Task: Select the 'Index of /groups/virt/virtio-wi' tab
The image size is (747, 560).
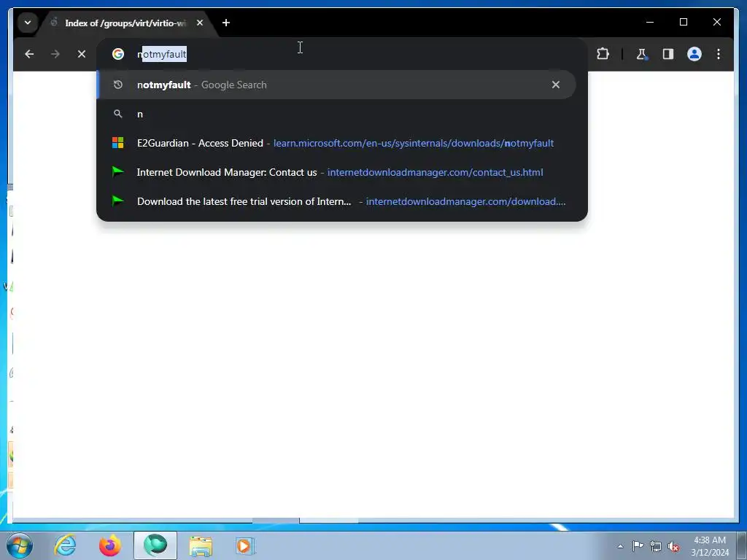Action: click(125, 23)
